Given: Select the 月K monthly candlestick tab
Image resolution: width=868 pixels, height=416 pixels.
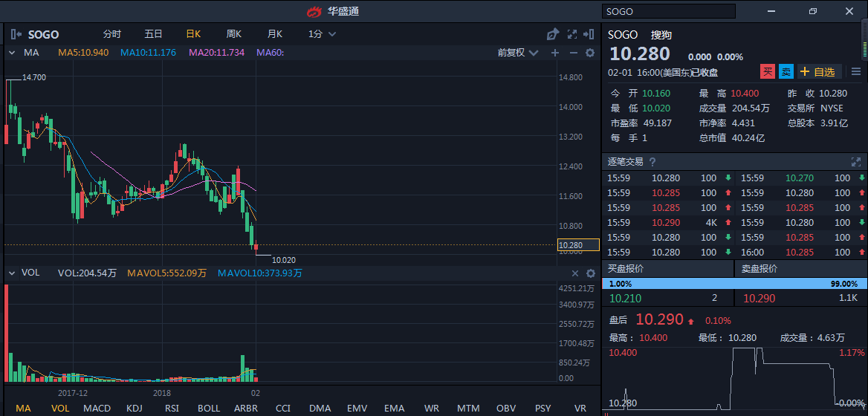Looking at the screenshot, I should [274, 34].
